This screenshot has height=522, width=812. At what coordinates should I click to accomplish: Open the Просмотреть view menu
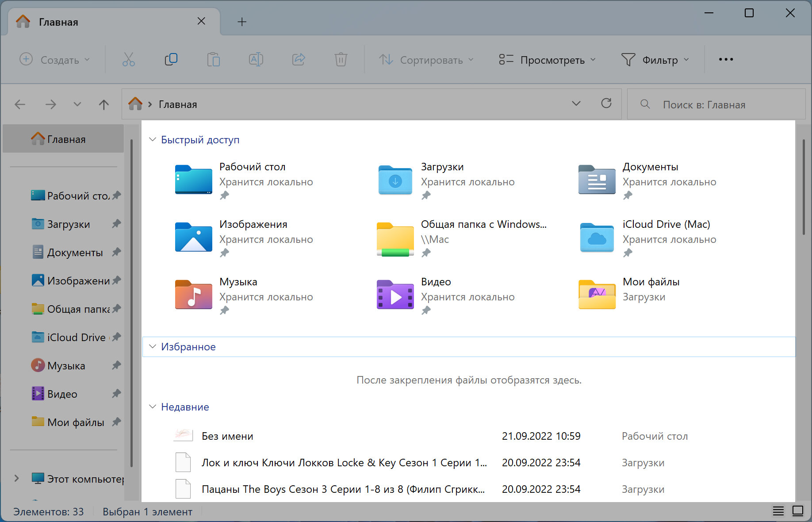tap(547, 60)
